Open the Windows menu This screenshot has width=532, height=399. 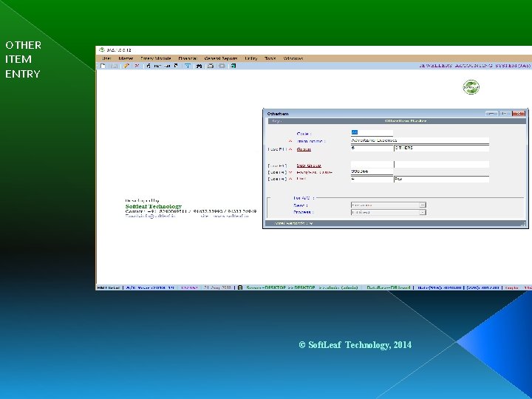[293, 58]
